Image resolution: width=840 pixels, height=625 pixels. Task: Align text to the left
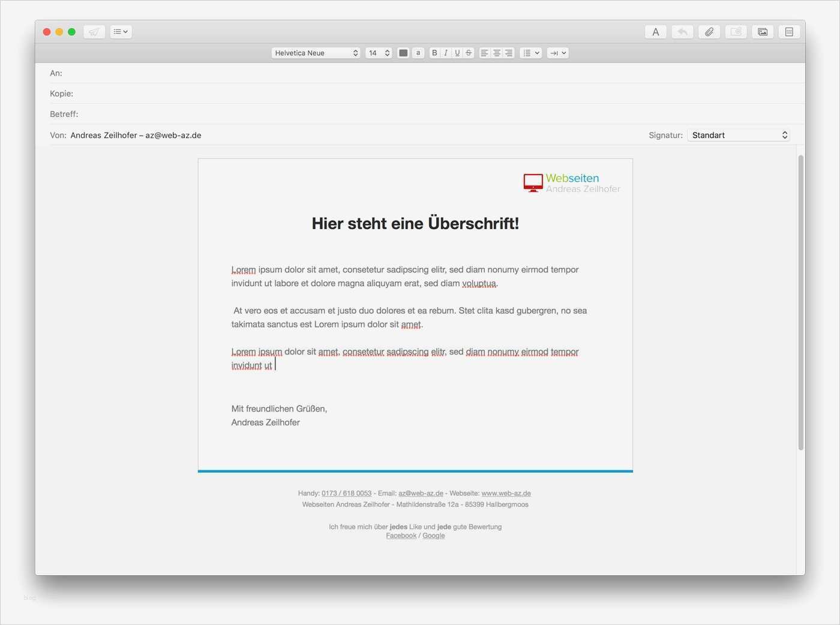pyautogui.click(x=484, y=53)
